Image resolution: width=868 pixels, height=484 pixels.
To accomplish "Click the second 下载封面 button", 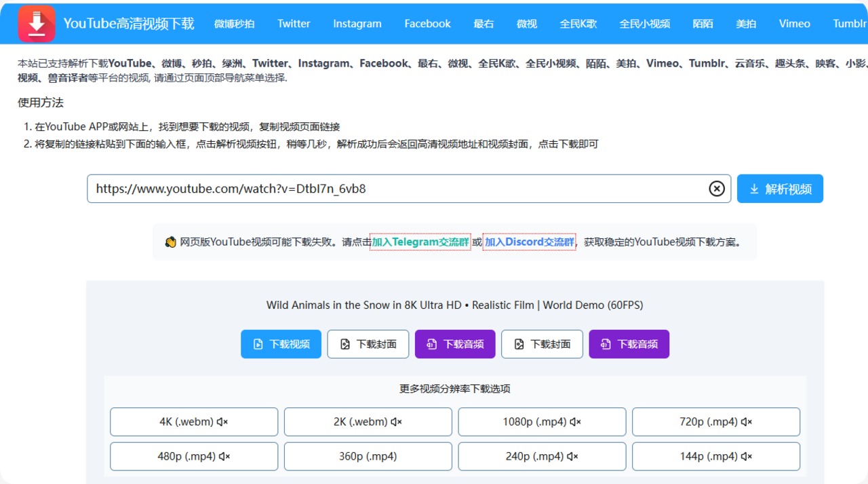I will pos(542,344).
